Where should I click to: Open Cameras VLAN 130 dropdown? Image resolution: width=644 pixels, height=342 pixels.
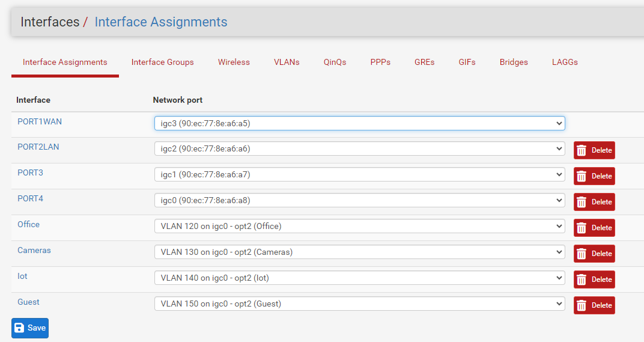tap(360, 252)
